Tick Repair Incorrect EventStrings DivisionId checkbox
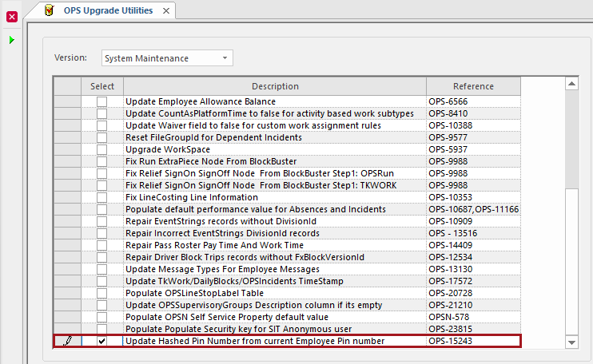Image resolution: width=593 pixels, height=364 pixels. [101, 233]
